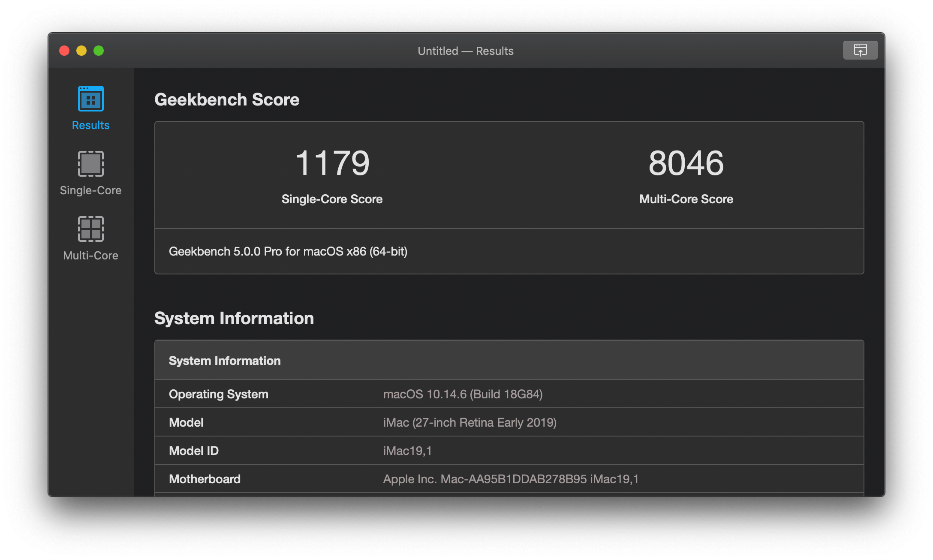Click the Geekbench Score heading
This screenshot has height=560, width=933.
tap(227, 99)
